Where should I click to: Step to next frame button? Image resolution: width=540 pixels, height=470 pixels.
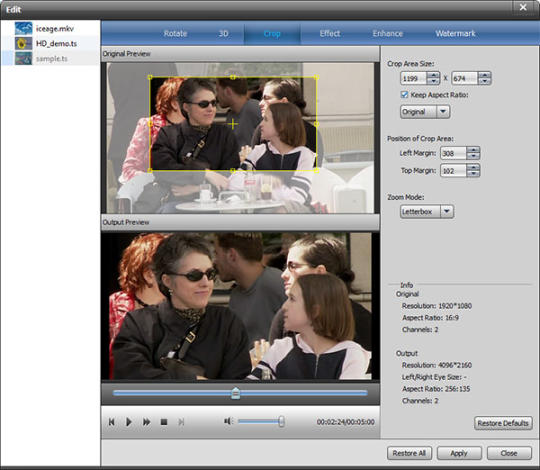[181, 422]
